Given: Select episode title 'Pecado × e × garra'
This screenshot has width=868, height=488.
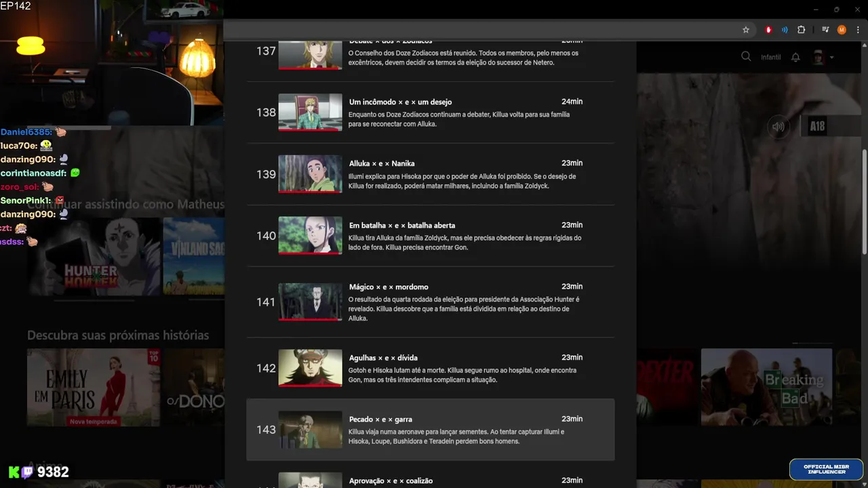Looking at the screenshot, I should pyautogui.click(x=380, y=419).
